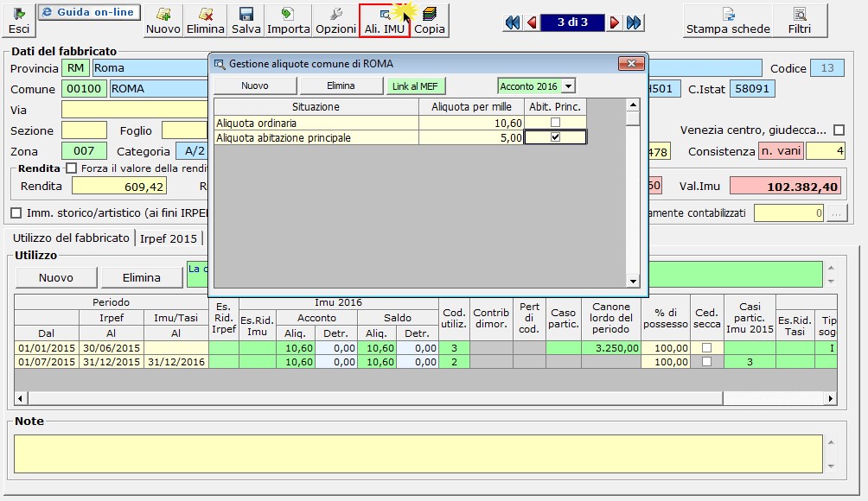Click the ellipsis button beside contabilizzati field

coord(837,212)
